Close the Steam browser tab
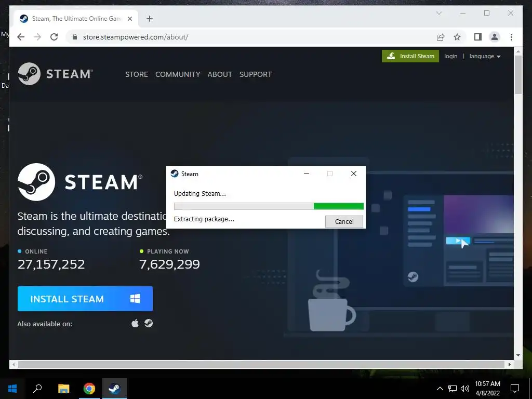 (129, 19)
